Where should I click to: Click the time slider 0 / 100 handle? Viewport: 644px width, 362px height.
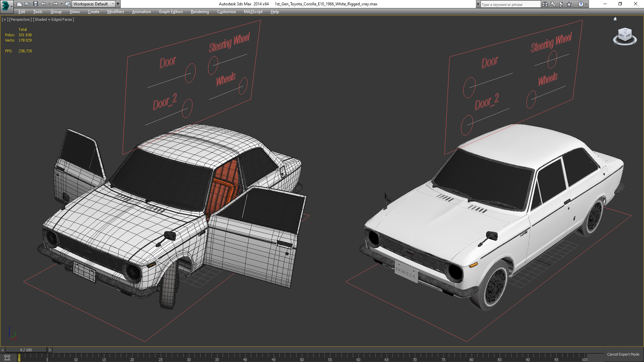click(26, 350)
